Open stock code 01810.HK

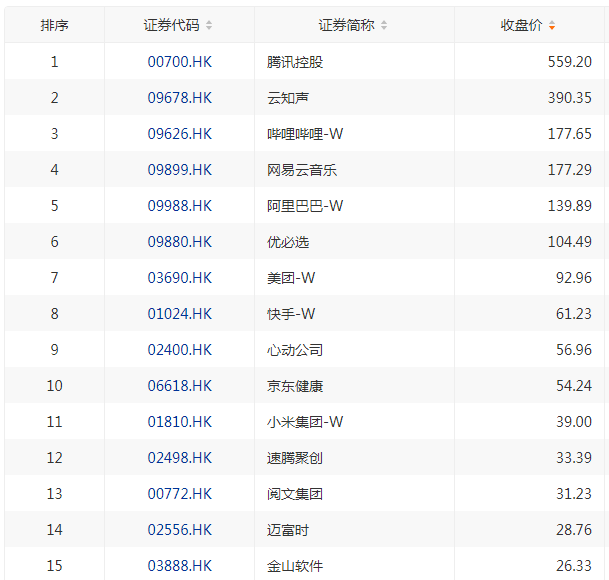179,422
